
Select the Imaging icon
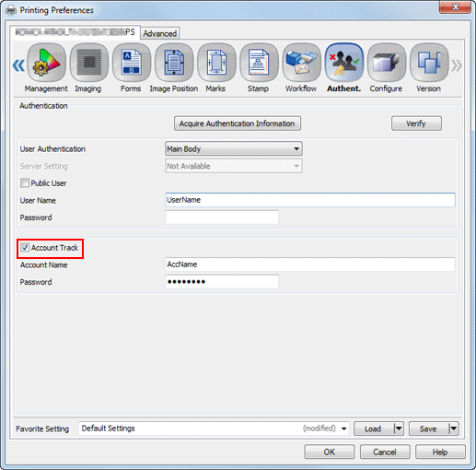point(89,63)
